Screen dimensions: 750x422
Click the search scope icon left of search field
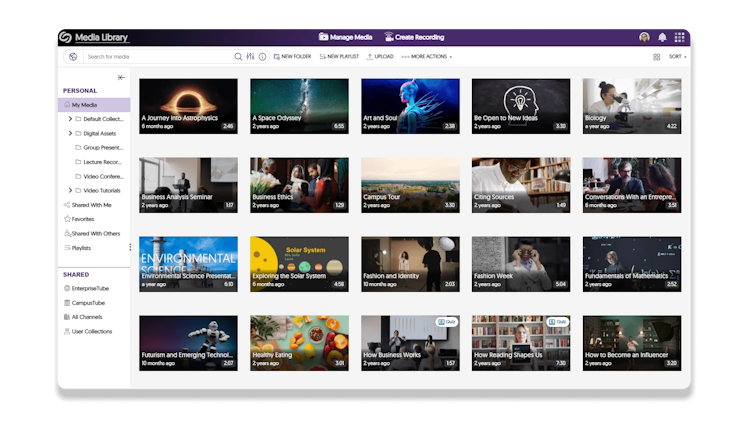pos(73,56)
